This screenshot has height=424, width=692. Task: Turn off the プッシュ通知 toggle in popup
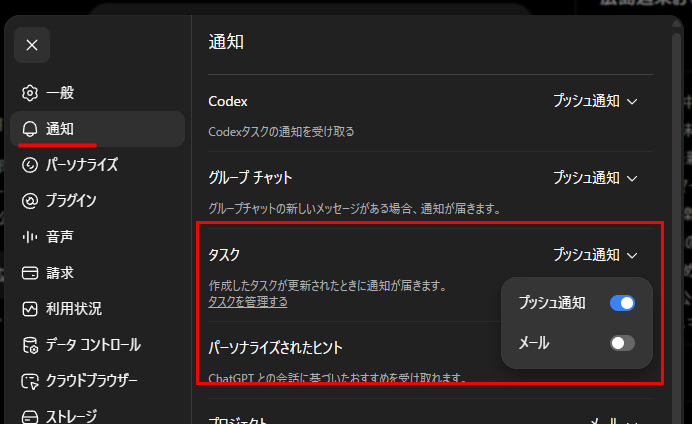tap(622, 303)
